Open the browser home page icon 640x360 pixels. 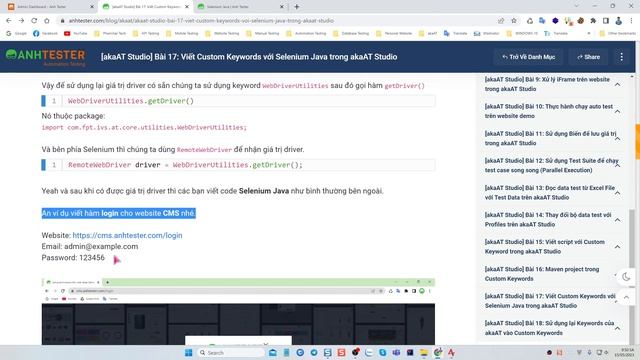(x=47, y=20)
